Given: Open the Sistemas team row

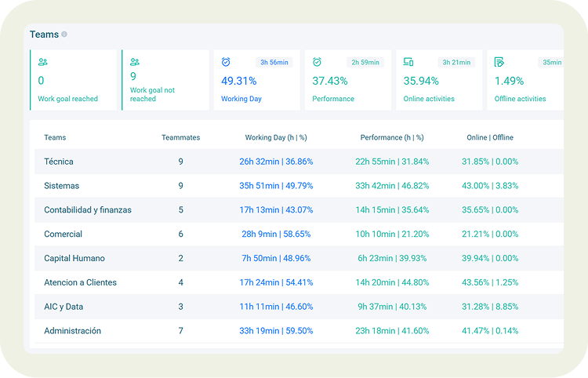Looking at the screenshot, I should (x=61, y=186).
